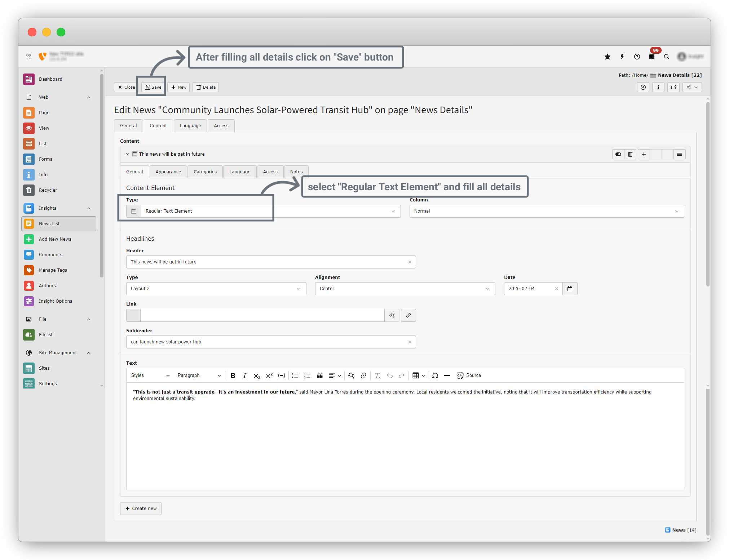Open bookmarks star icon in top bar
This screenshot has height=560, width=729.
click(607, 57)
